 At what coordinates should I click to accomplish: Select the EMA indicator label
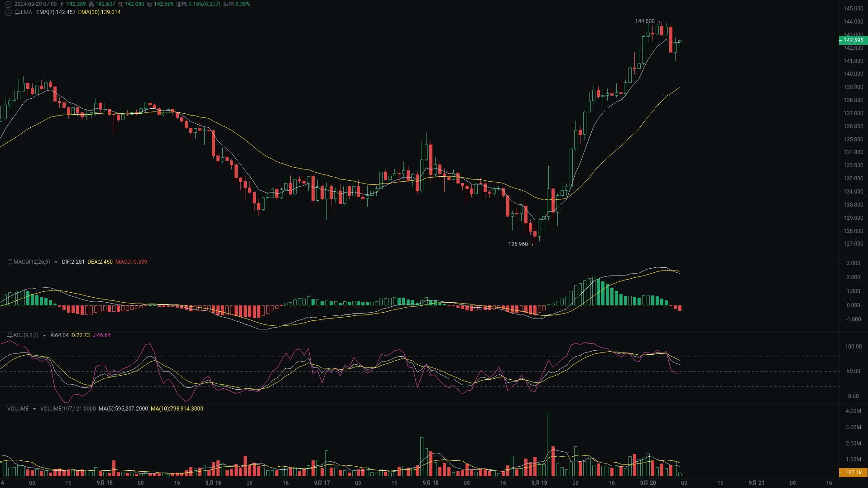[x=27, y=13]
